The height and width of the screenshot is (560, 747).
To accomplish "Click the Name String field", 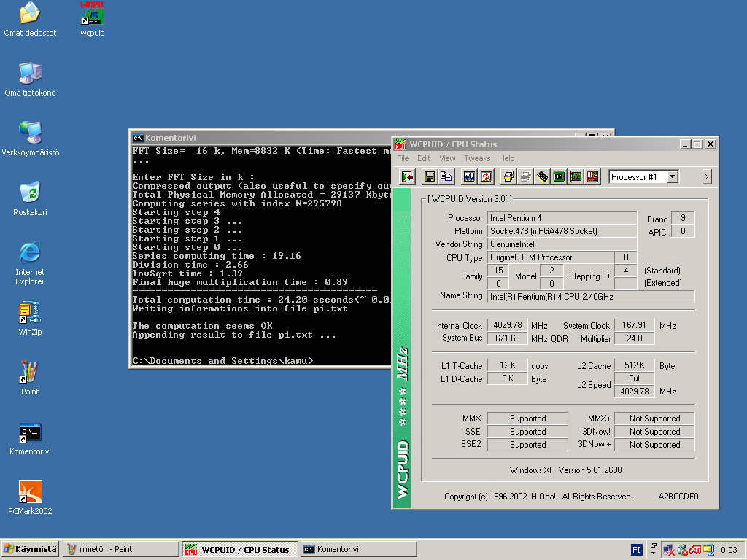I will coord(591,296).
